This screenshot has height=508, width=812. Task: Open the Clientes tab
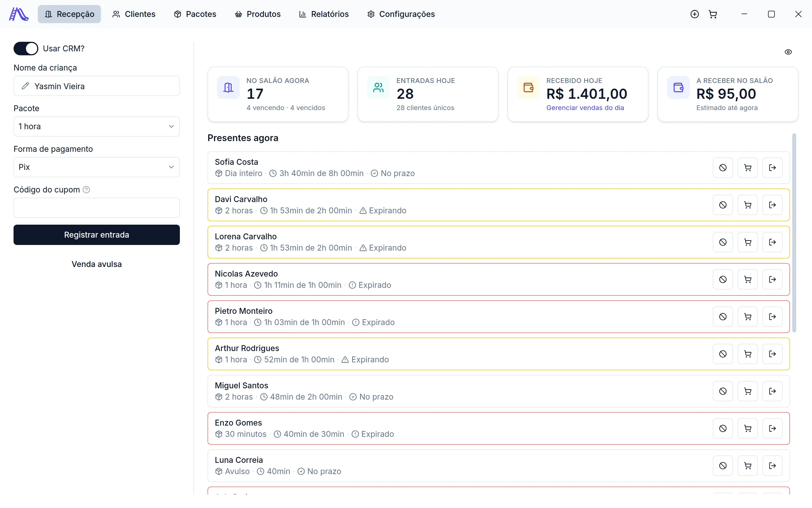(x=134, y=14)
